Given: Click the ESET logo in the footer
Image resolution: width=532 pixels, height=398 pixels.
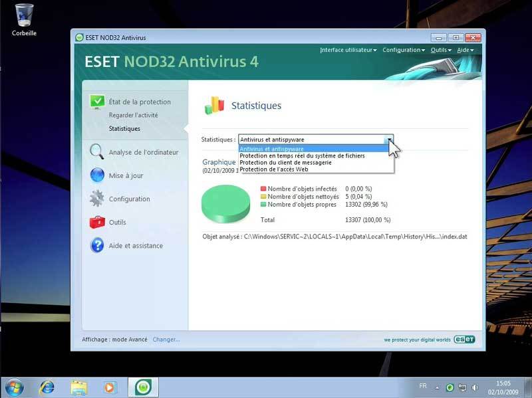Looking at the screenshot, I should (x=464, y=340).
